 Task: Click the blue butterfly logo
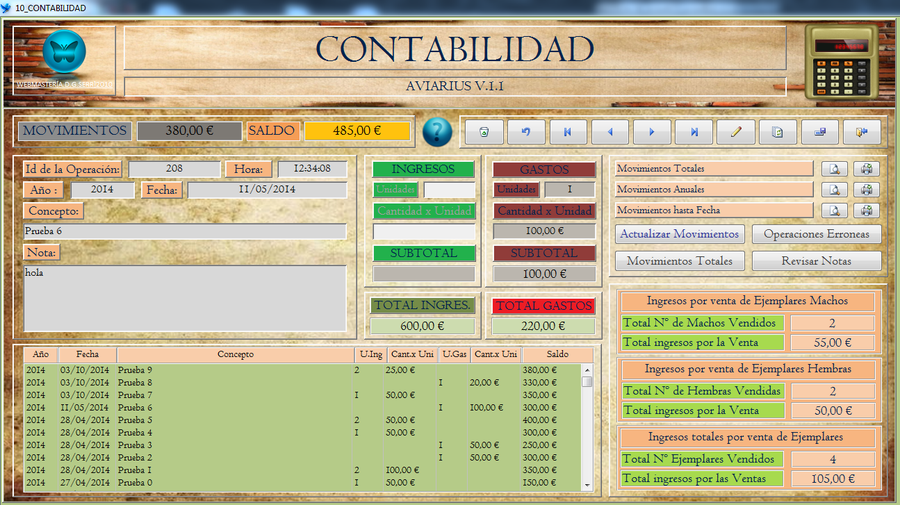[x=64, y=50]
